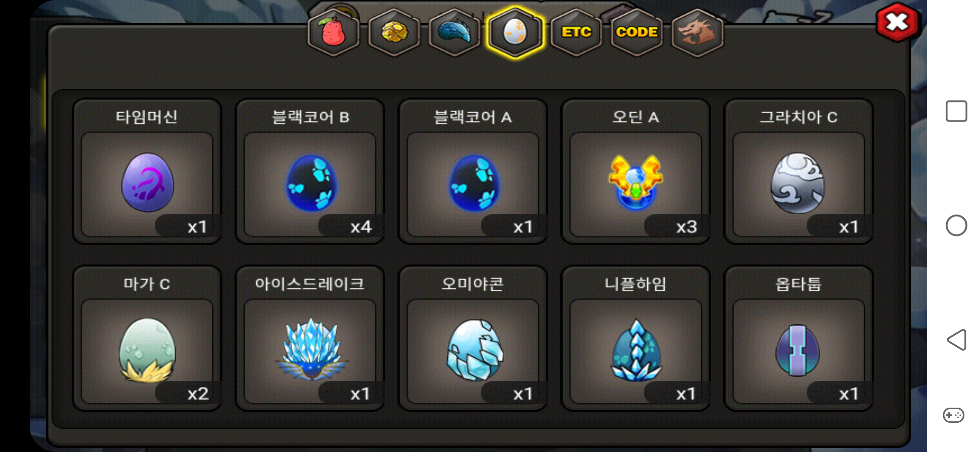Image resolution: width=980 pixels, height=452 pixels.
Task: Open the CODE tab
Action: tap(637, 32)
